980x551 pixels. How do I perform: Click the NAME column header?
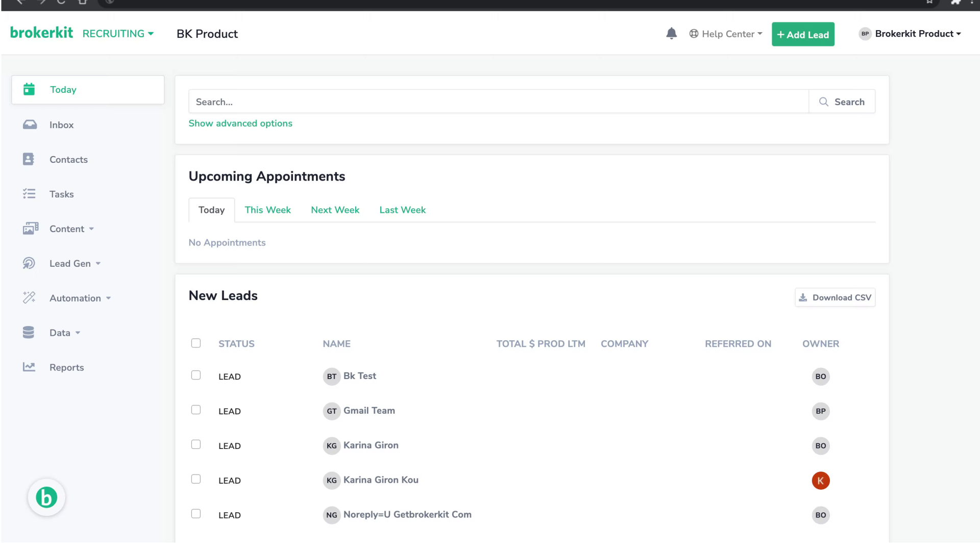tap(336, 344)
